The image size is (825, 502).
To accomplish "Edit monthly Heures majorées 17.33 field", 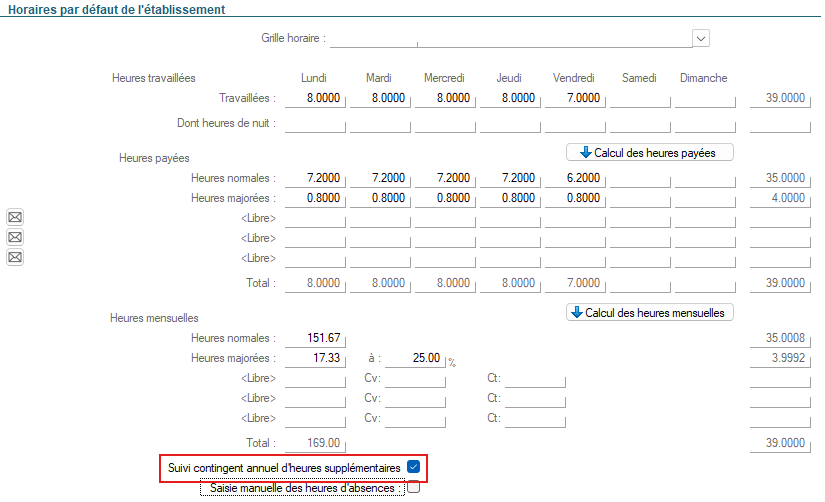I will [x=314, y=358].
